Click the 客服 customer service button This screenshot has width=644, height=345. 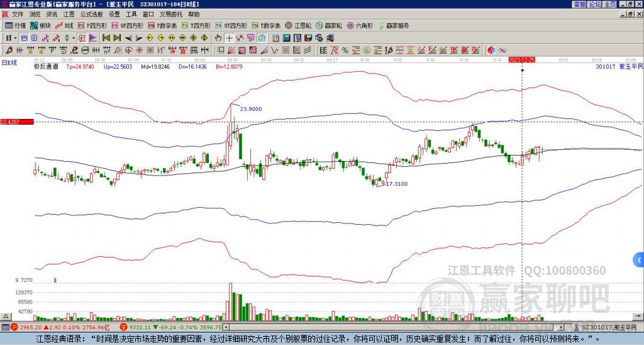tap(579, 4)
